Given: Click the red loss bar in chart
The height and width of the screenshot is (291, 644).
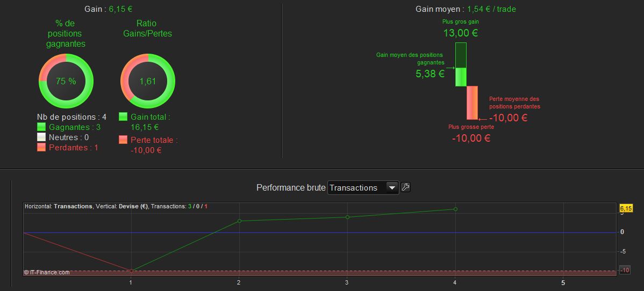Looking at the screenshot, I should pos(473,103).
